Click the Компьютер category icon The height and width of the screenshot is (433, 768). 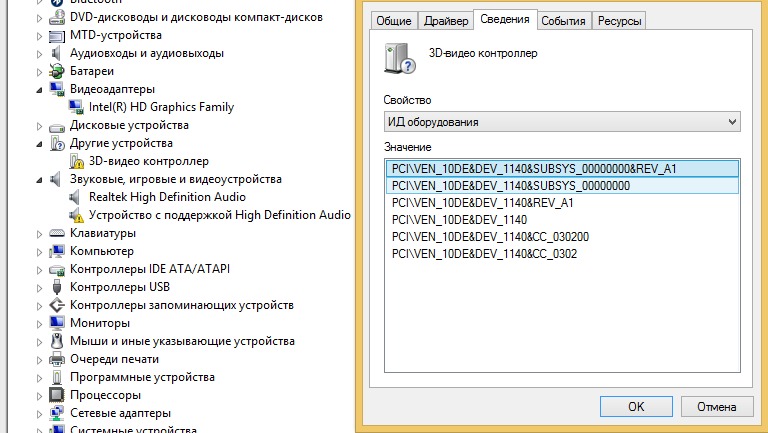tap(57, 251)
